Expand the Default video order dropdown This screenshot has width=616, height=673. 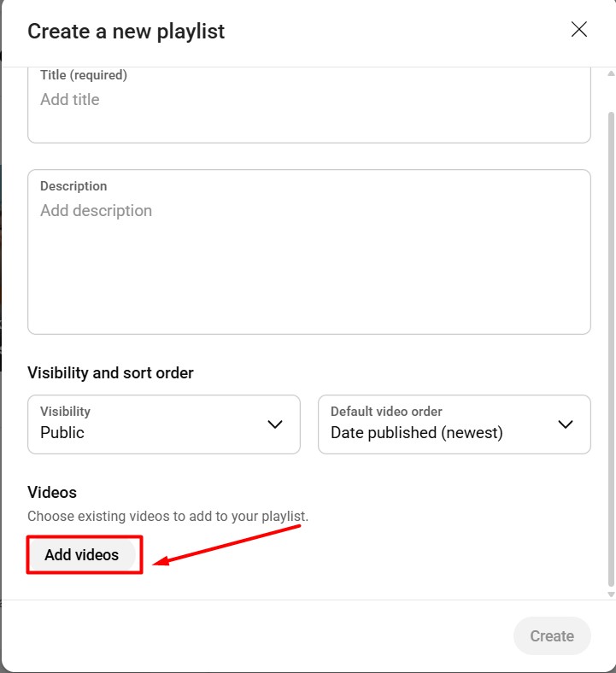click(454, 424)
